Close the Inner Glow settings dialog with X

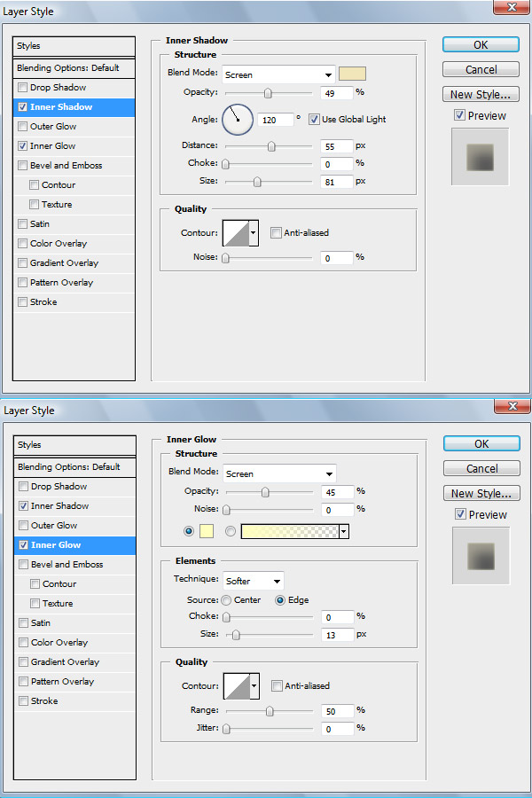click(x=512, y=405)
